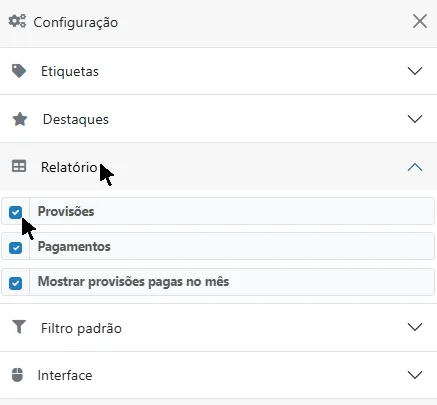Click the Relatório table icon
Image resolution: width=437 pixels, height=405 pixels.
pyautogui.click(x=19, y=166)
